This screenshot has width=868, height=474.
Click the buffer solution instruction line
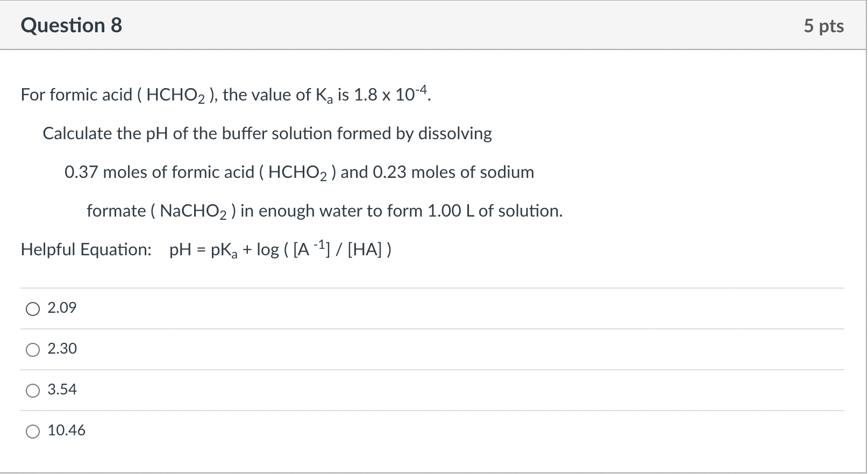[267, 133]
